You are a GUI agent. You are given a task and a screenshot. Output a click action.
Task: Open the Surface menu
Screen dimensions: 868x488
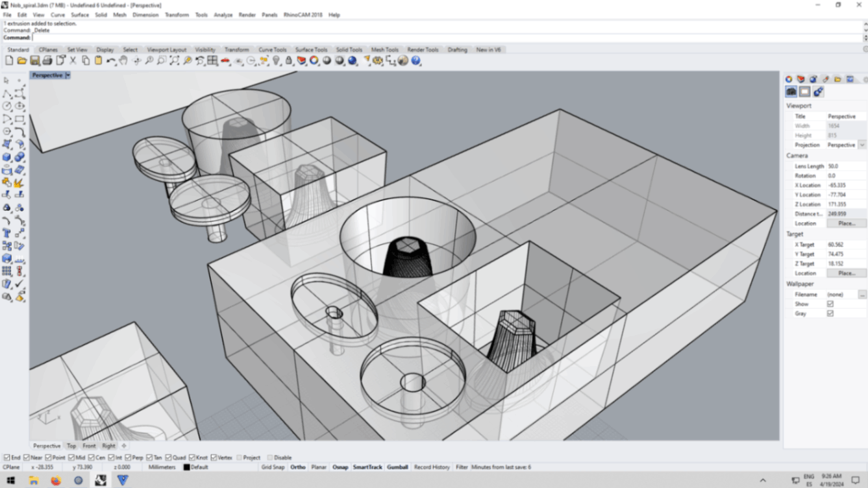pos(80,15)
